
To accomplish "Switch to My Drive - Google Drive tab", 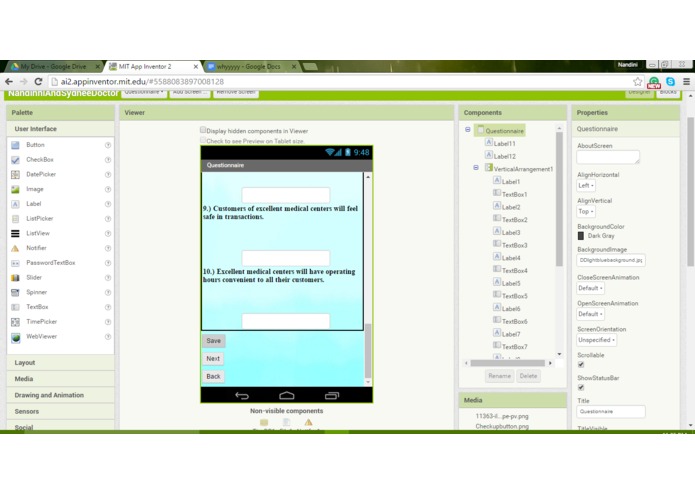I will pyautogui.click(x=53, y=66).
